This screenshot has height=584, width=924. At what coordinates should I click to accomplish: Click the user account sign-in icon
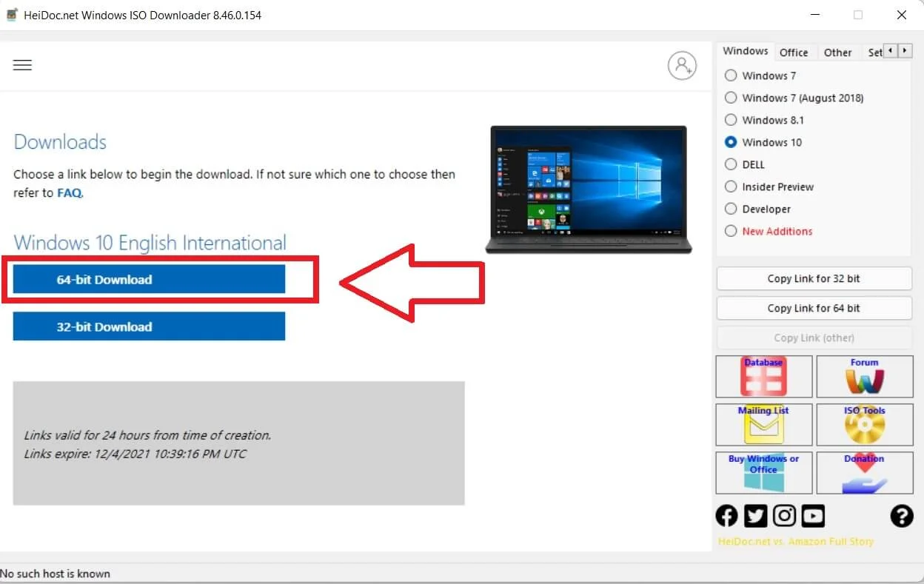pyautogui.click(x=682, y=66)
